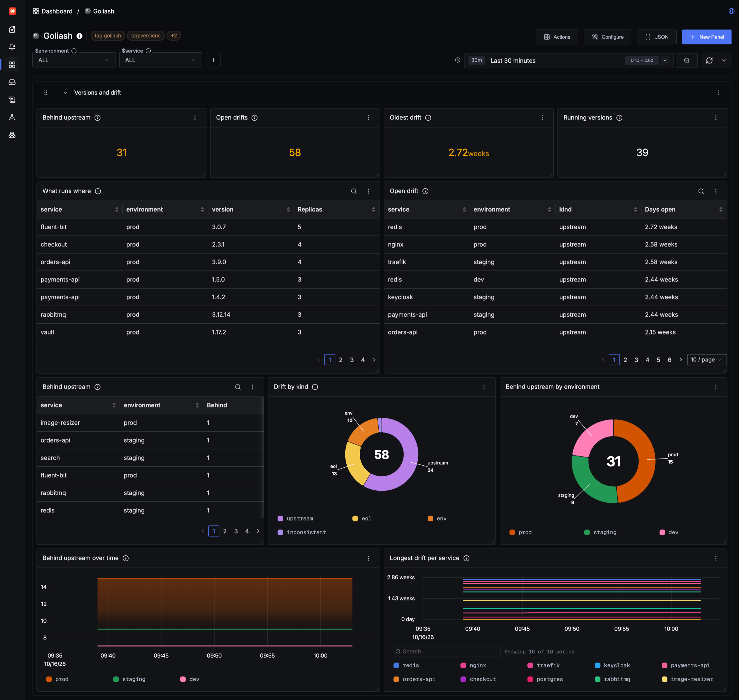This screenshot has height=700, width=739.
Task: Open the Actions button
Action: pyautogui.click(x=557, y=37)
